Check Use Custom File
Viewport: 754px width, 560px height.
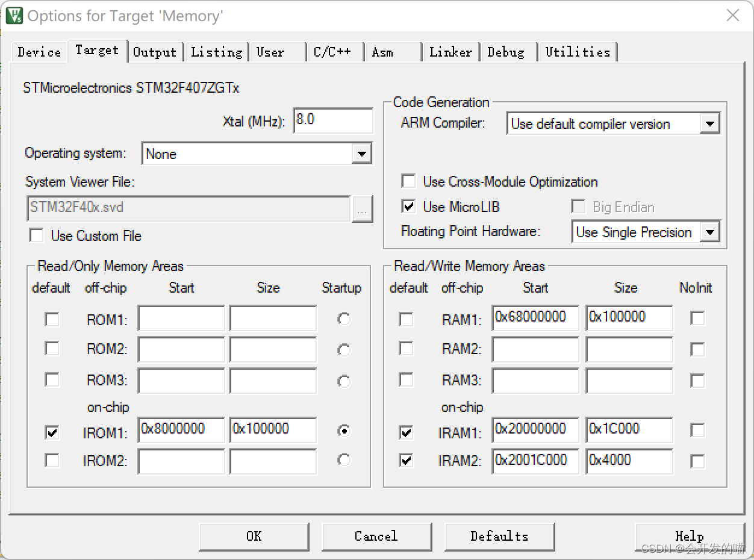coord(37,235)
